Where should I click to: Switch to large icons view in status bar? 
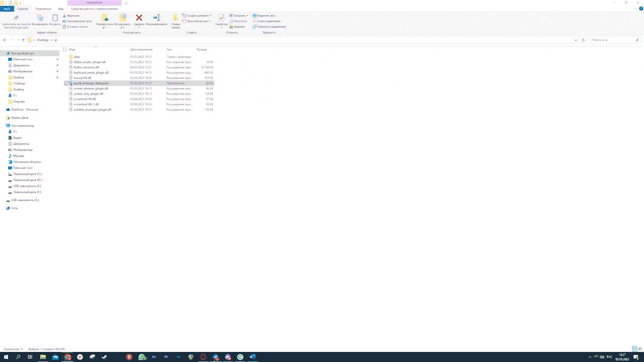[640, 349]
